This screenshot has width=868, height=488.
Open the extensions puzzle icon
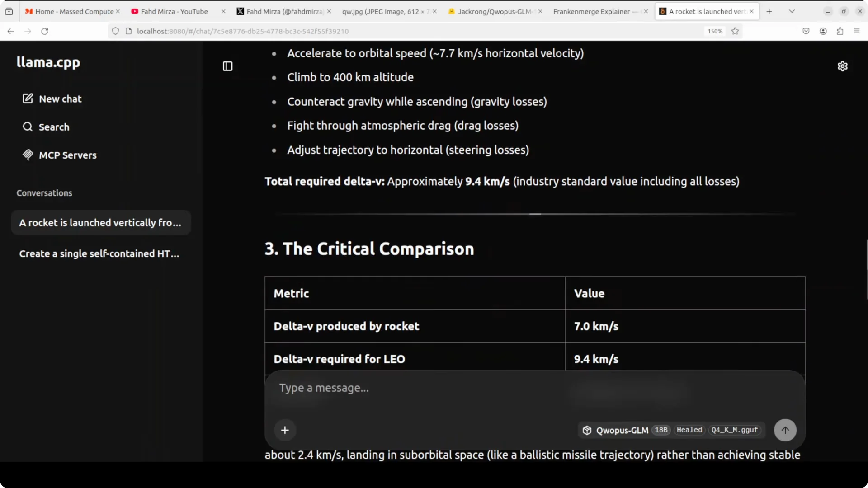[840, 31]
